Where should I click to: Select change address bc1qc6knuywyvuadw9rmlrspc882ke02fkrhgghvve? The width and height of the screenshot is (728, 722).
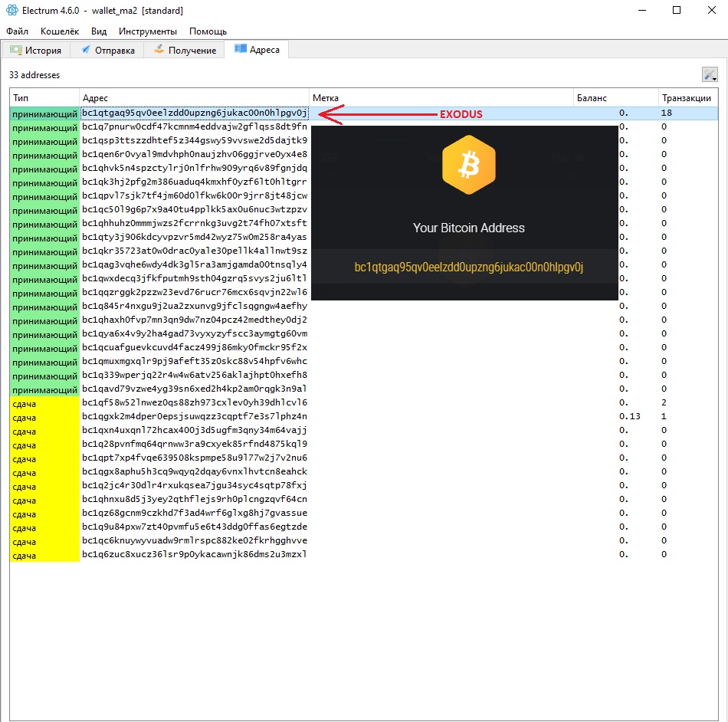(195, 540)
